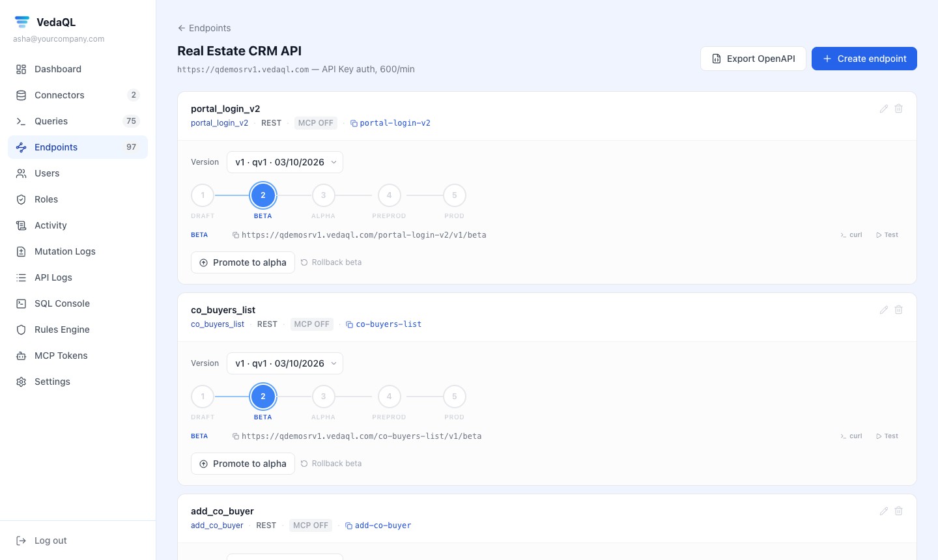
Task: Go back to Endpoints via breadcrumb
Action: (204, 28)
